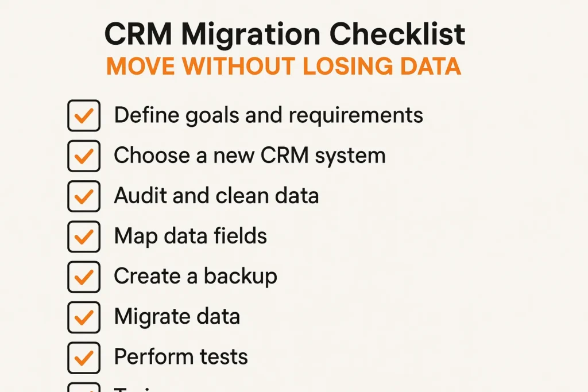
Task: Click the 'Define goals and requirements' text
Action: click(268, 115)
